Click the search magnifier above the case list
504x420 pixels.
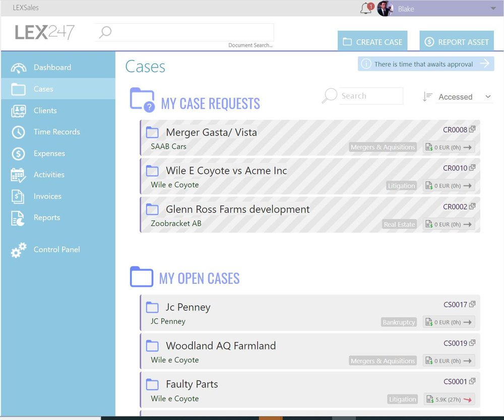330,96
